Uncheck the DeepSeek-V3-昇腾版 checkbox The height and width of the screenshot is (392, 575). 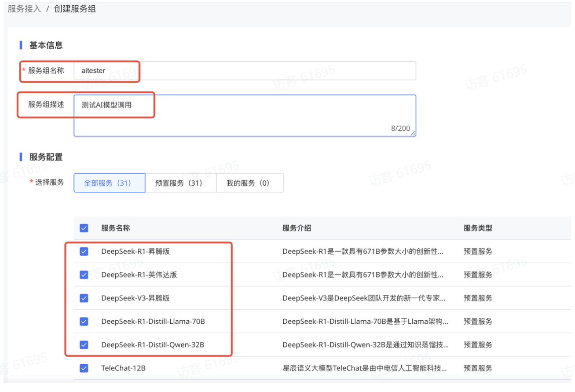point(84,298)
